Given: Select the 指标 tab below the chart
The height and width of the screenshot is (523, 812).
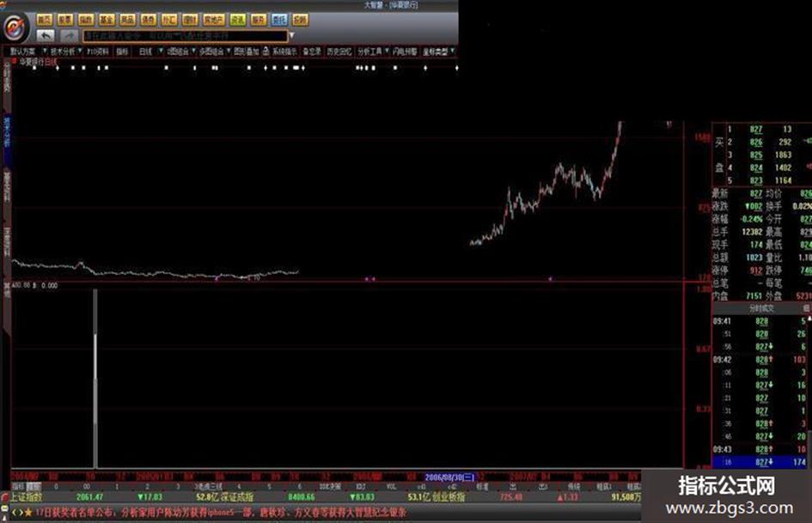Looking at the screenshot, I should coord(18,487).
